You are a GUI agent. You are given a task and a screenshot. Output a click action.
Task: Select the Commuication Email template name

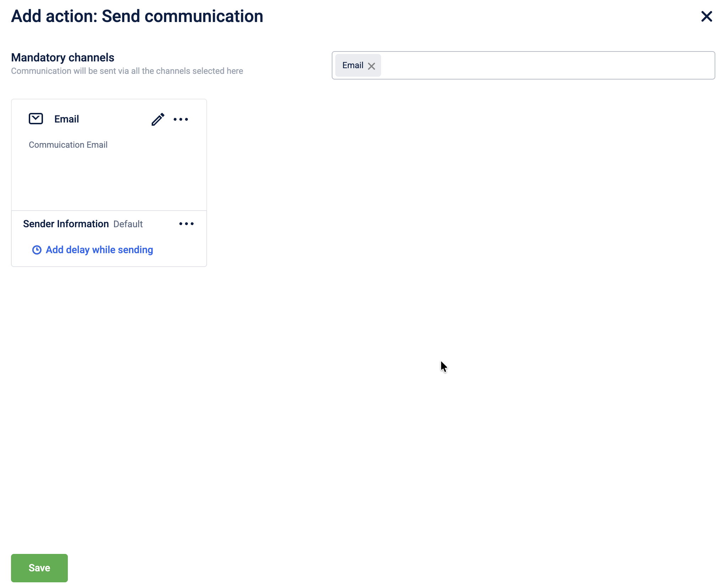(68, 145)
